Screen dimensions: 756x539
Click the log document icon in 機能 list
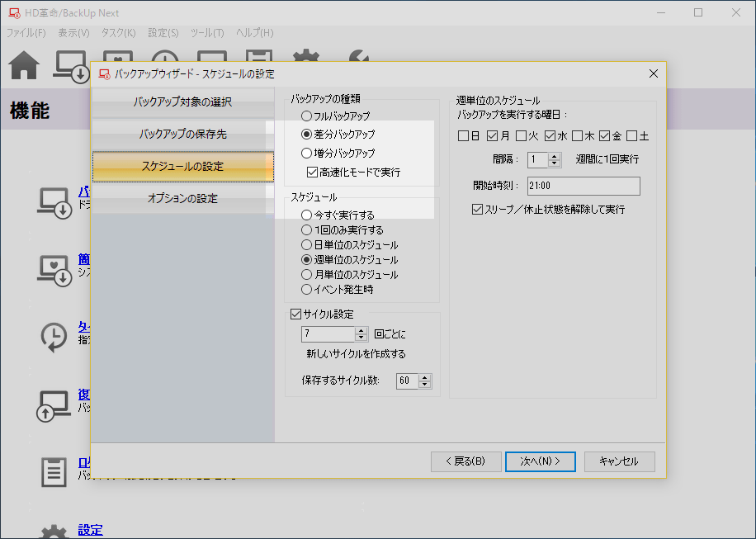point(54,472)
